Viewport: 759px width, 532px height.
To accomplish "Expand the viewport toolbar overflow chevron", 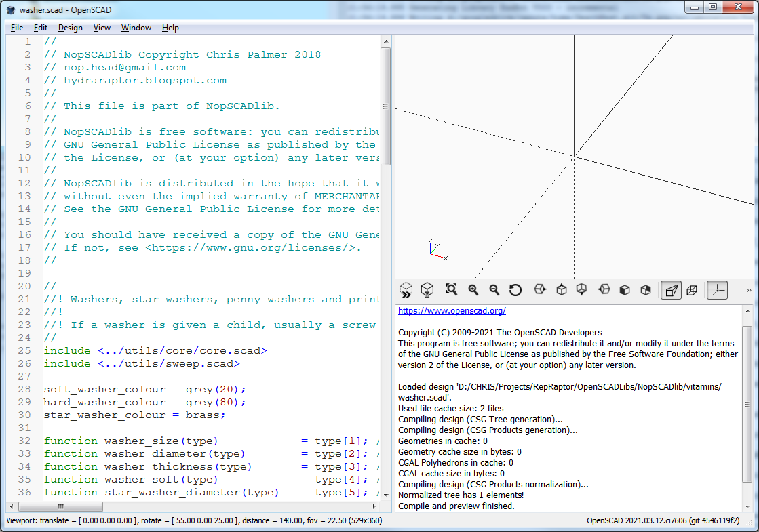I will click(x=749, y=290).
